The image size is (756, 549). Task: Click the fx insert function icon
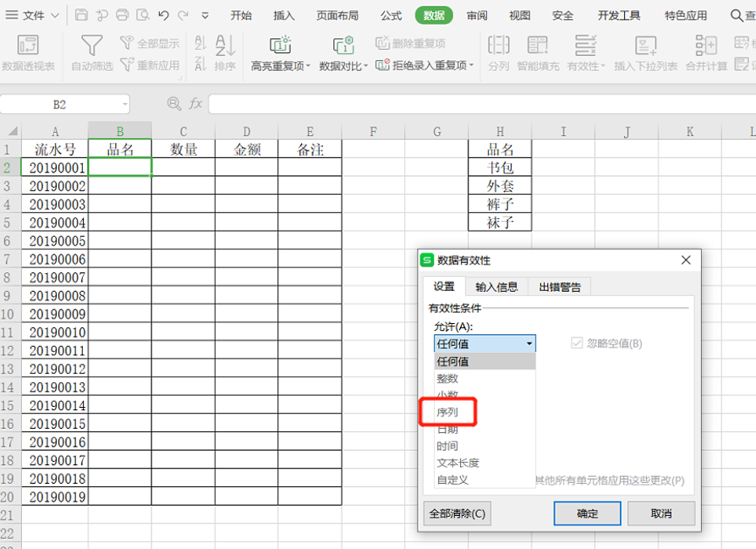(x=195, y=103)
